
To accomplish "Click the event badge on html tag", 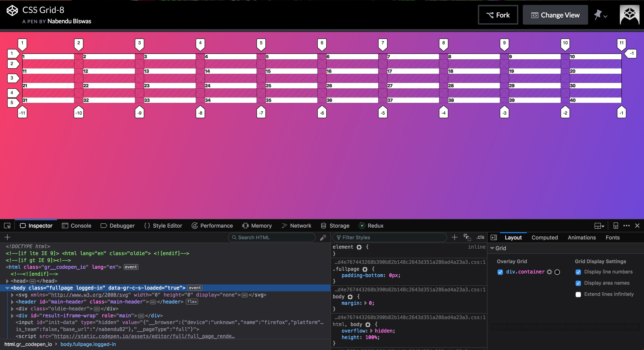I will tap(131, 267).
